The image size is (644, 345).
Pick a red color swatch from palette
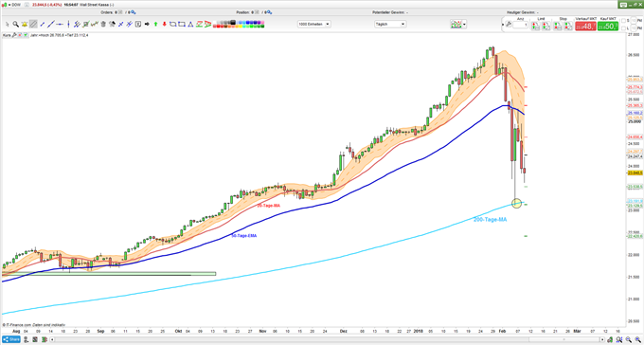218,26
